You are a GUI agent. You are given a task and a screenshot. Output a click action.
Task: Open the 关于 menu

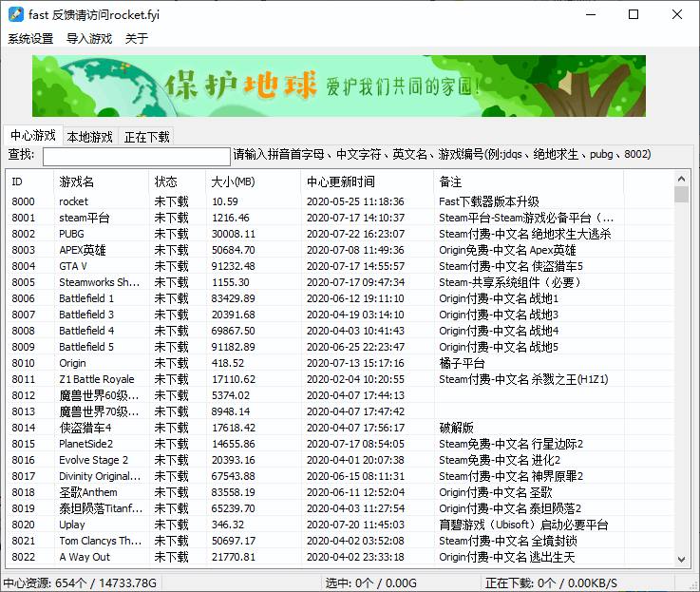pyautogui.click(x=136, y=38)
